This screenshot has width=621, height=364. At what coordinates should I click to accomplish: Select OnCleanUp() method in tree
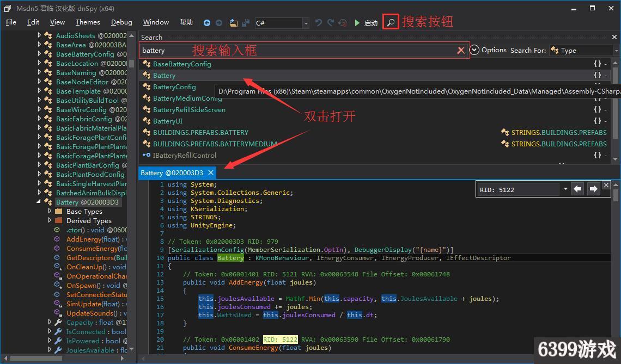pos(96,267)
